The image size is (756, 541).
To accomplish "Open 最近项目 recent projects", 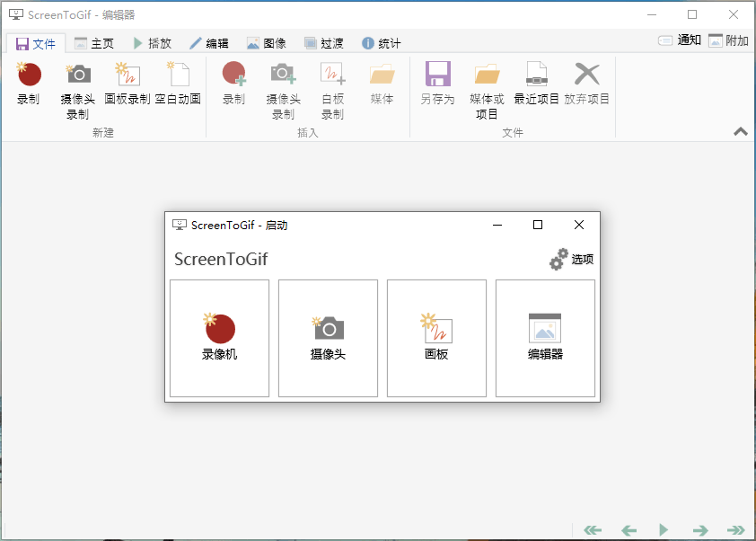I will tap(536, 84).
